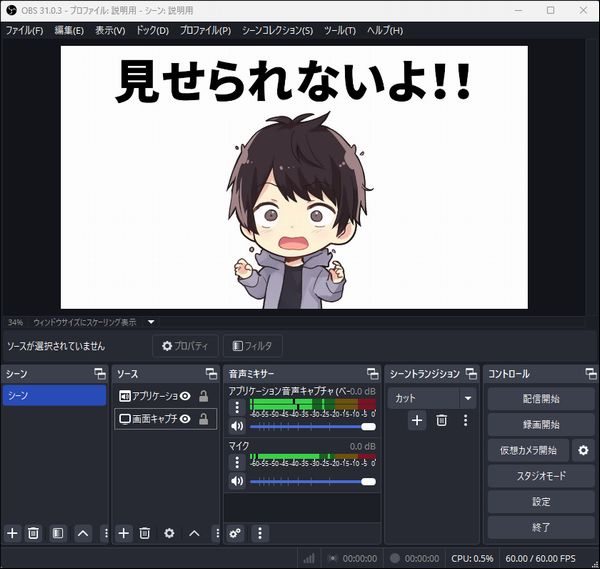
Task: Mute the アプリケーション音声キャプチャ speaker icon
Action: (237, 426)
